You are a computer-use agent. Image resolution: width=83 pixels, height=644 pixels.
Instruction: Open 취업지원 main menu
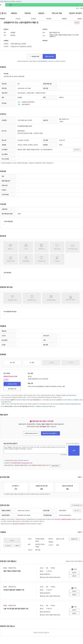(28, 13)
